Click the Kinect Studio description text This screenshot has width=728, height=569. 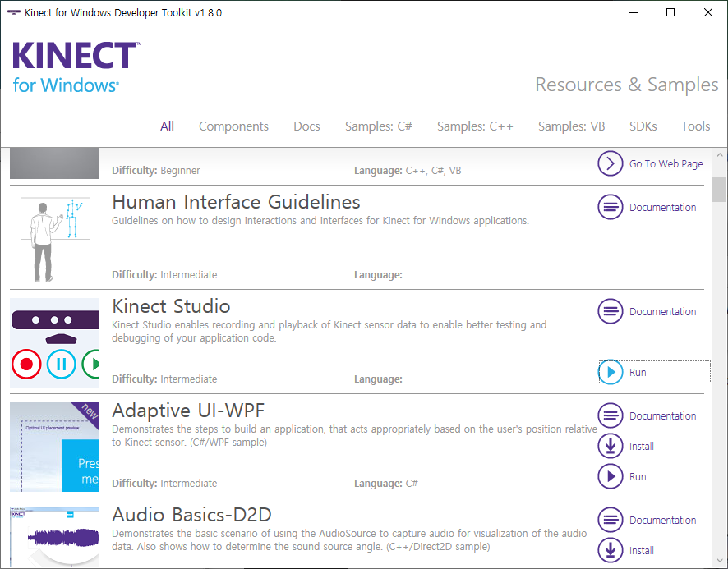point(329,332)
